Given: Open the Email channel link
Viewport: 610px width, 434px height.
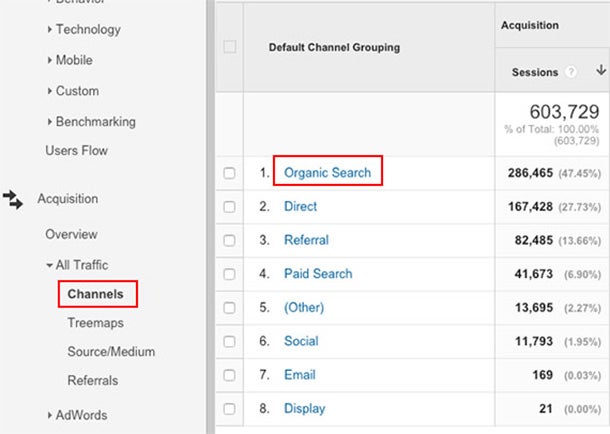Looking at the screenshot, I should pos(300,375).
